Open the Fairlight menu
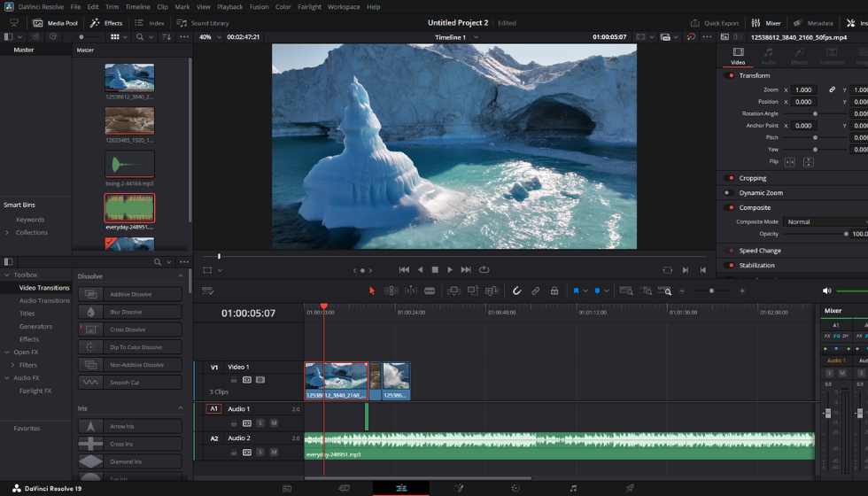Image resolution: width=868 pixels, height=496 pixels. click(x=309, y=7)
